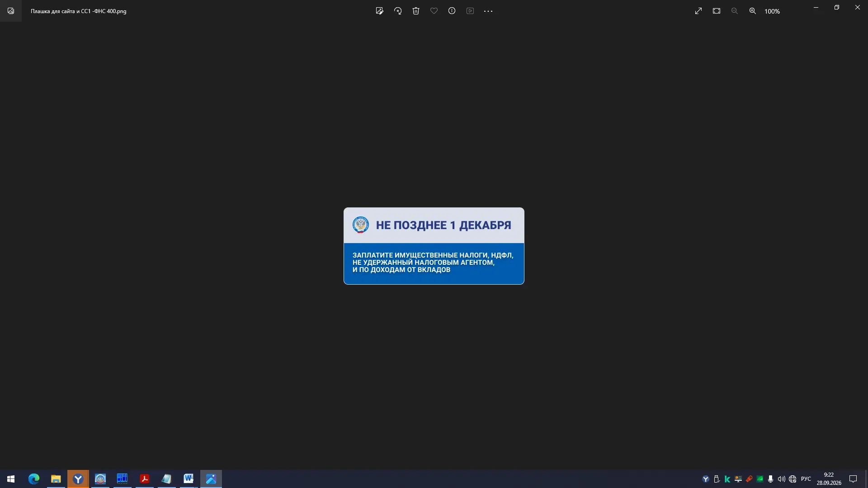Delete the image with trash icon
This screenshot has width=868, height=488.
coord(416,11)
